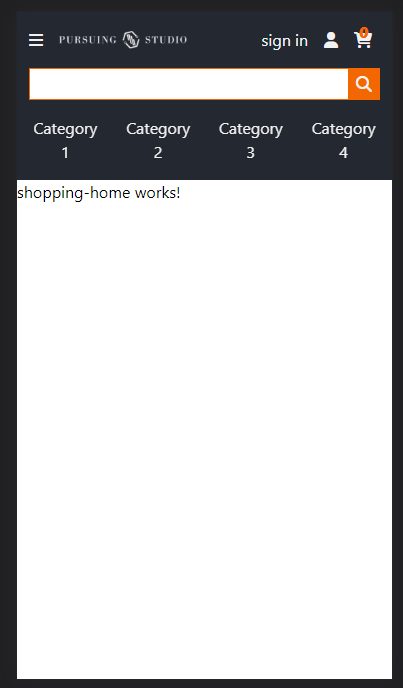Click the orange cart count badge
Image resolution: width=403 pixels, height=688 pixels.
[x=364, y=32]
